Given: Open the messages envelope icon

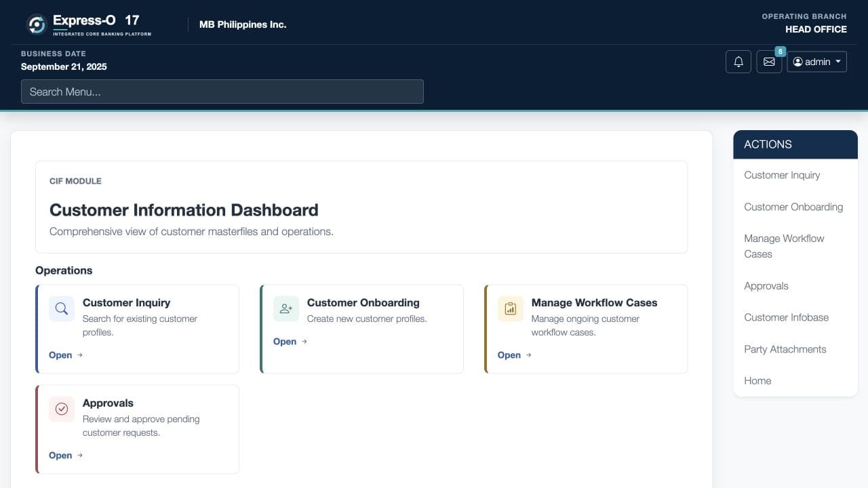Looking at the screenshot, I should [x=769, y=62].
